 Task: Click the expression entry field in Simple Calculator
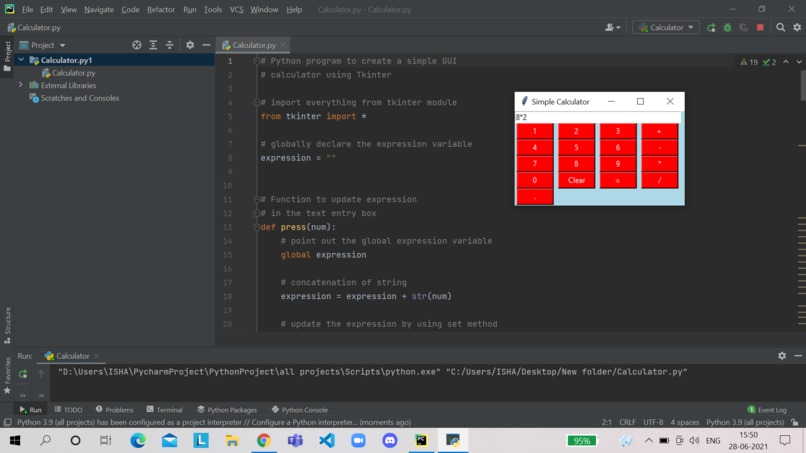pos(598,117)
